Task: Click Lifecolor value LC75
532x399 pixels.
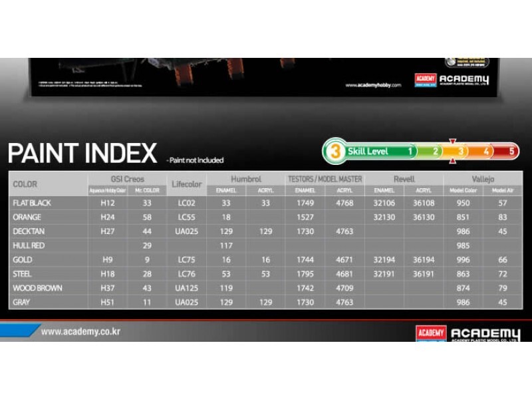Action: 187,260
